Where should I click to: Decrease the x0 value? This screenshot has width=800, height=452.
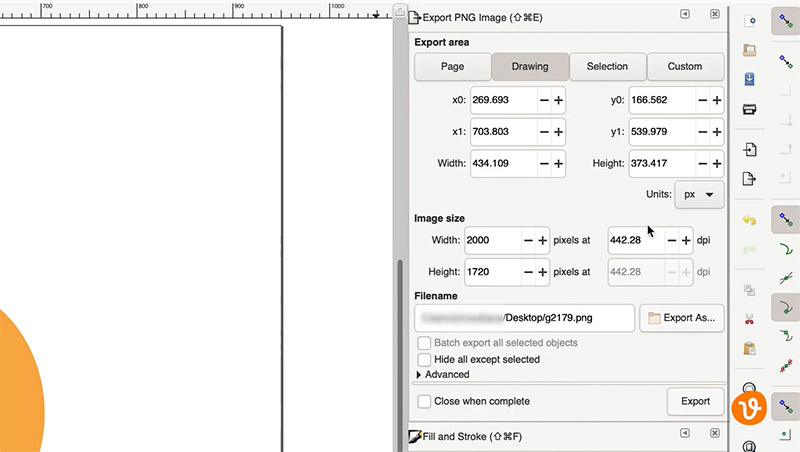point(544,100)
